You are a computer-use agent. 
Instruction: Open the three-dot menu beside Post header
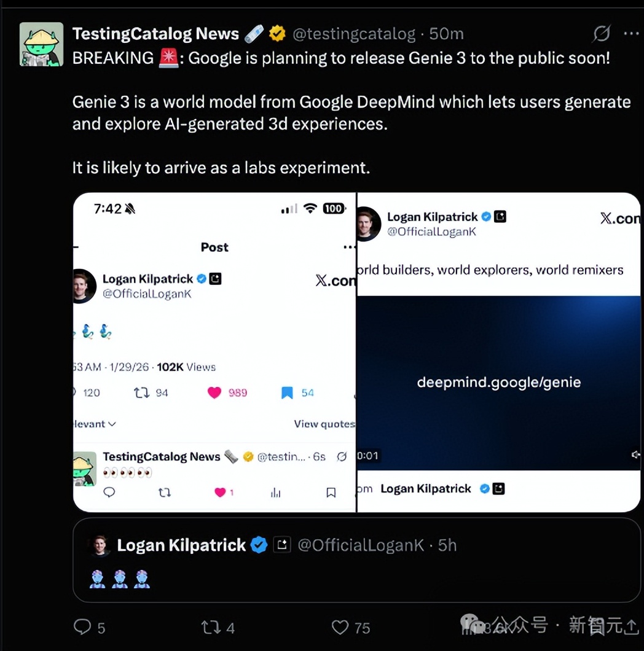349,248
